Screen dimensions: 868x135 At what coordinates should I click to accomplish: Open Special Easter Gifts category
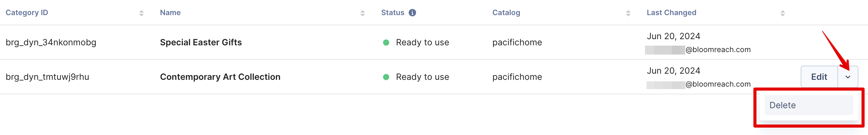(201, 42)
